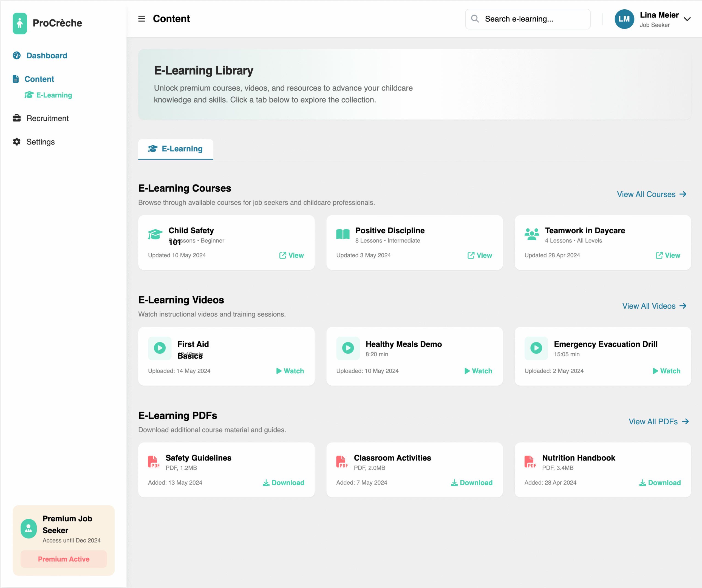The width and height of the screenshot is (702, 588).
Task: Click the Premium Active button
Action: pyautogui.click(x=64, y=559)
